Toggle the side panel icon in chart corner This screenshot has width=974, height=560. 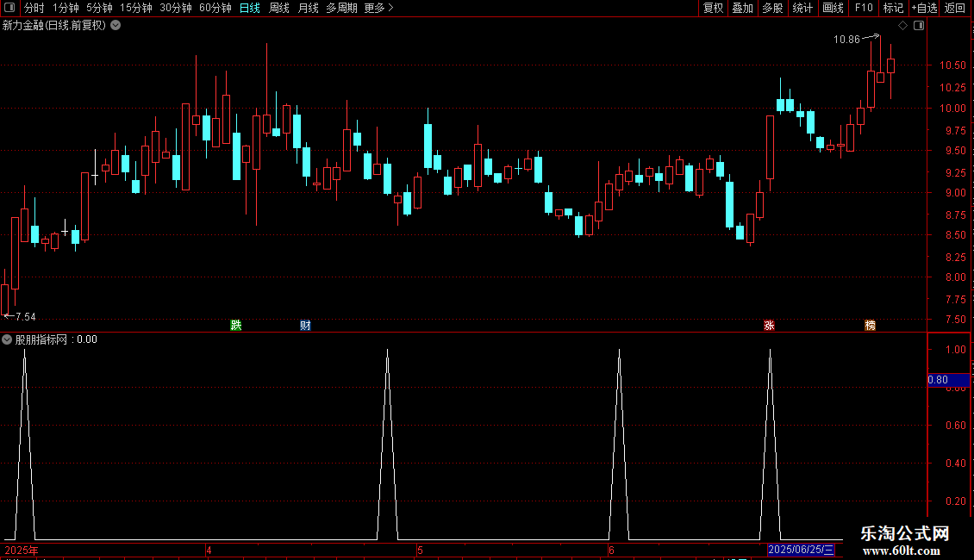pos(919,26)
